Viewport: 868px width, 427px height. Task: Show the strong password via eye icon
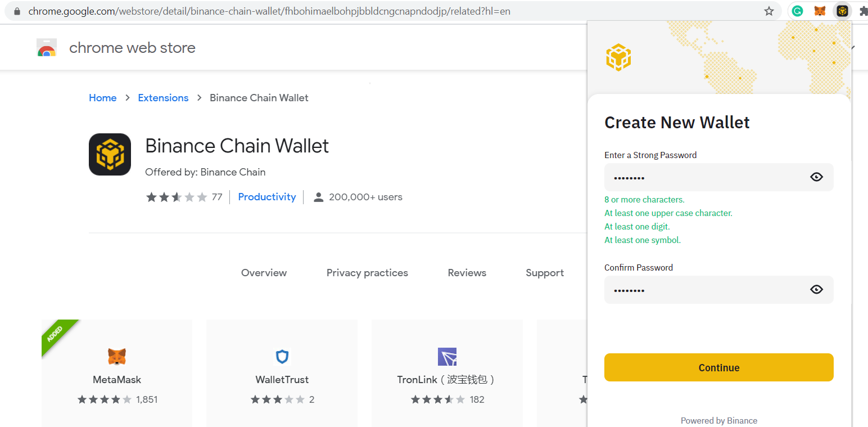(x=816, y=177)
